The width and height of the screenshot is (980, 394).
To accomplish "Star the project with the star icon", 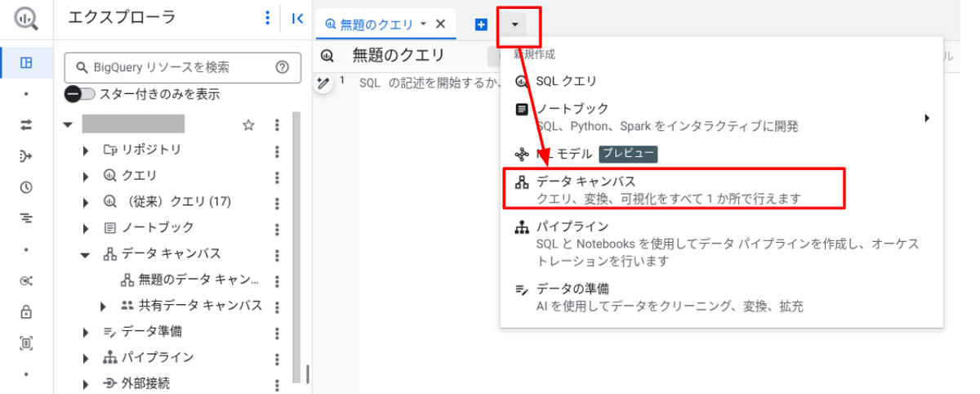I will click(249, 125).
